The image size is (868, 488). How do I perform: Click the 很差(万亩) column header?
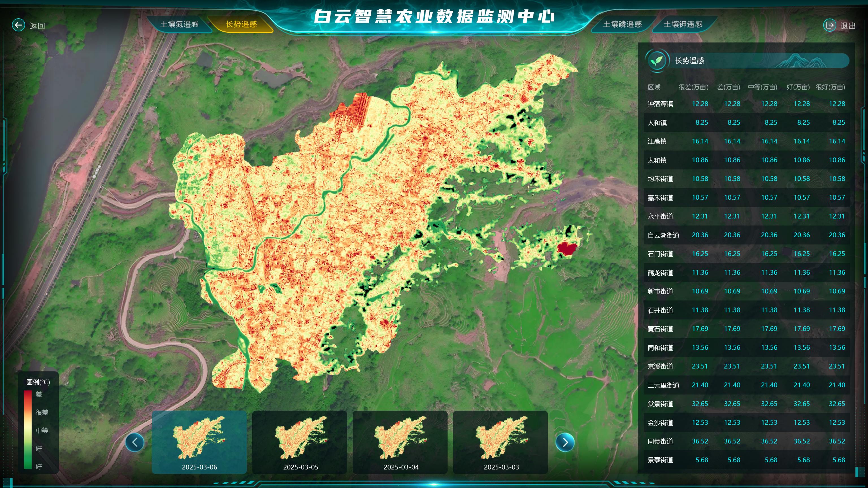click(693, 87)
